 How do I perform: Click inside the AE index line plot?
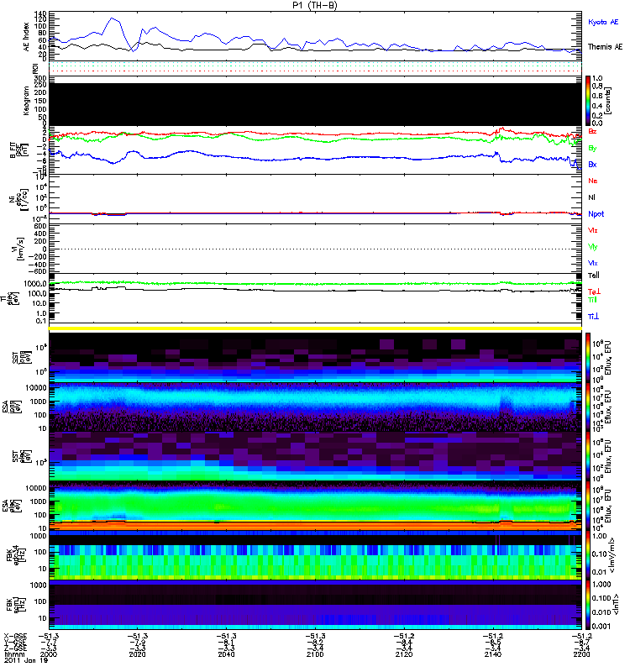315,36
